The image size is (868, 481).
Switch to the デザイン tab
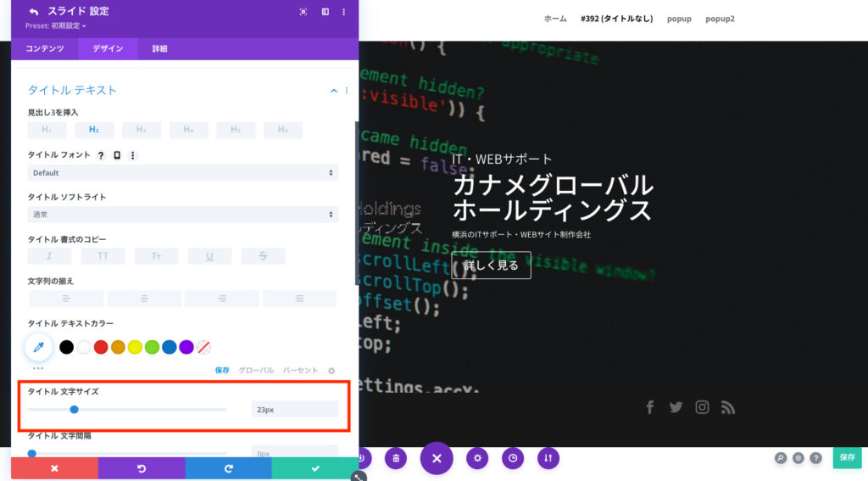[x=108, y=48]
